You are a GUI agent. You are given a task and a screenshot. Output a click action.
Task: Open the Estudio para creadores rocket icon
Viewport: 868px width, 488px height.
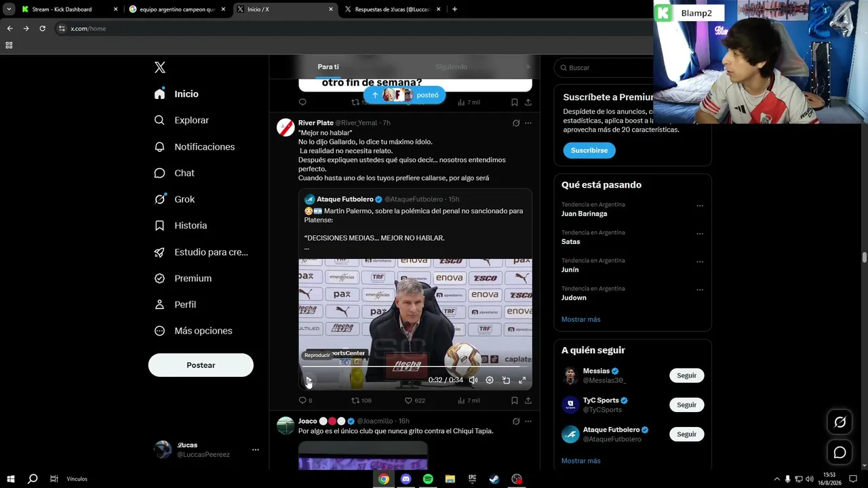(x=159, y=252)
